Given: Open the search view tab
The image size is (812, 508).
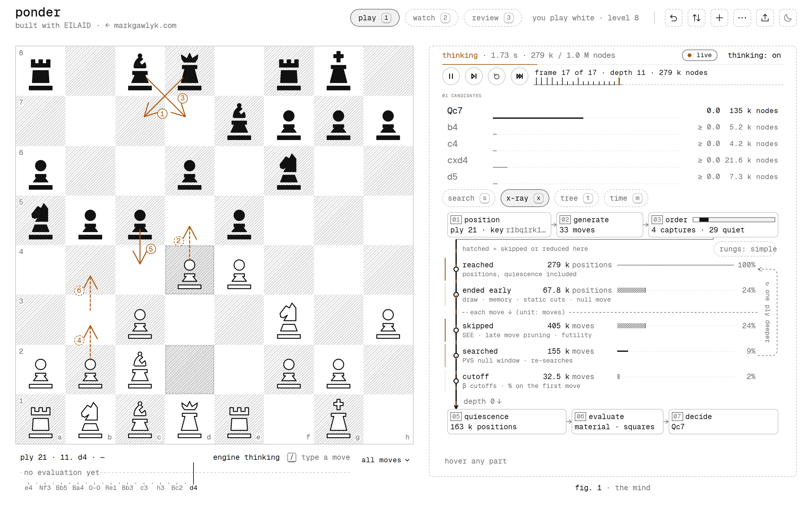Looking at the screenshot, I should coord(469,198).
